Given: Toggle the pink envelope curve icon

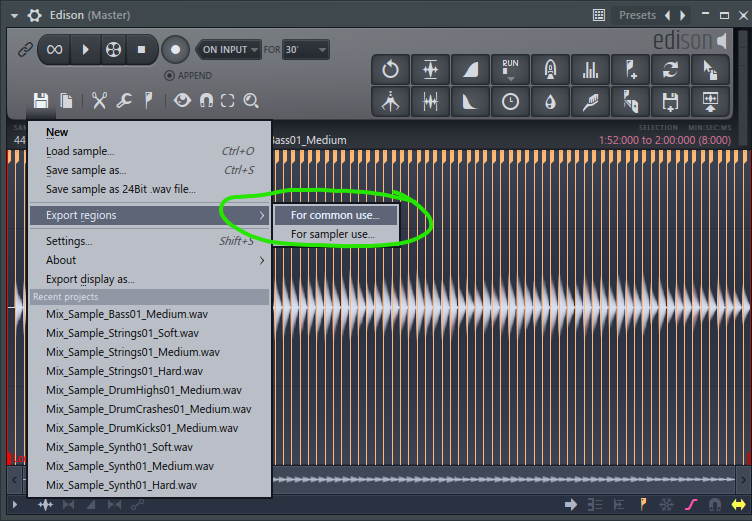Looking at the screenshot, I should 691,505.
